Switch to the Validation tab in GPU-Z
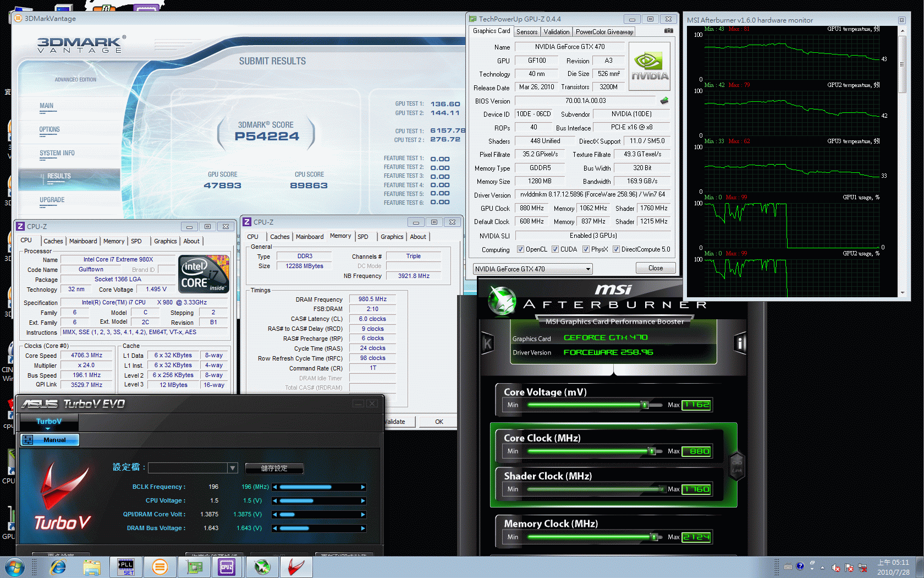Screen dimensions: 924x578 557,32
